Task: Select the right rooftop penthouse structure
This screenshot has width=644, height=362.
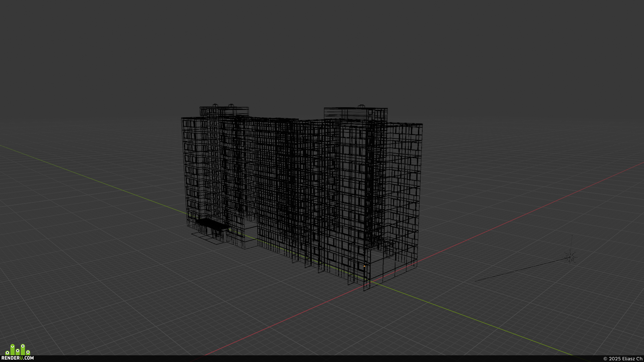Action: pos(356,114)
